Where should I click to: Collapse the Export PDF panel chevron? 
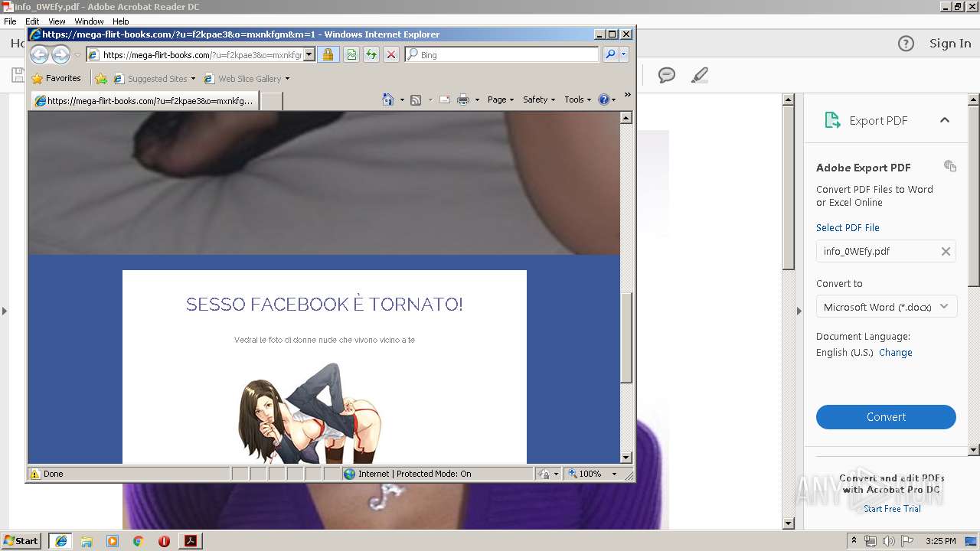pos(944,120)
